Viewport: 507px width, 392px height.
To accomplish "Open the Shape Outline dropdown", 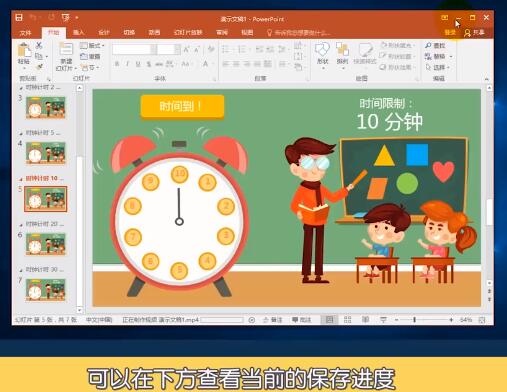I will tap(398, 56).
